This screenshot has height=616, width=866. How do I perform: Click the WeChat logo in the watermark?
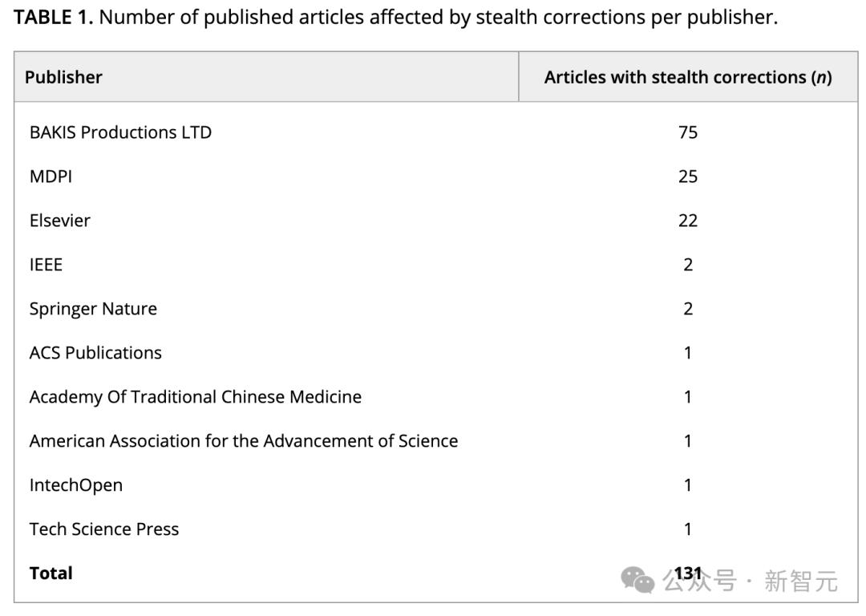click(x=638, y=580)
